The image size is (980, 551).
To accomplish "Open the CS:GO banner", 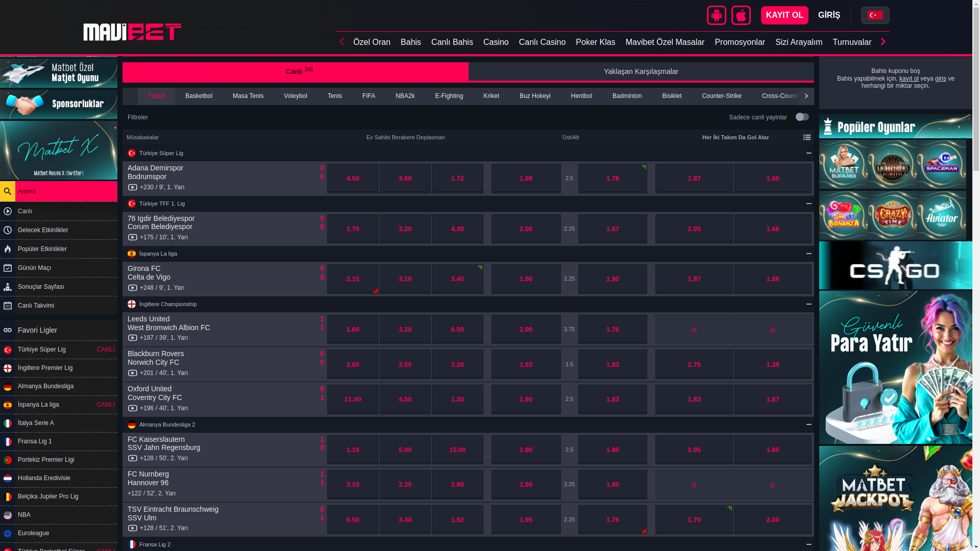I will [895, 265].
